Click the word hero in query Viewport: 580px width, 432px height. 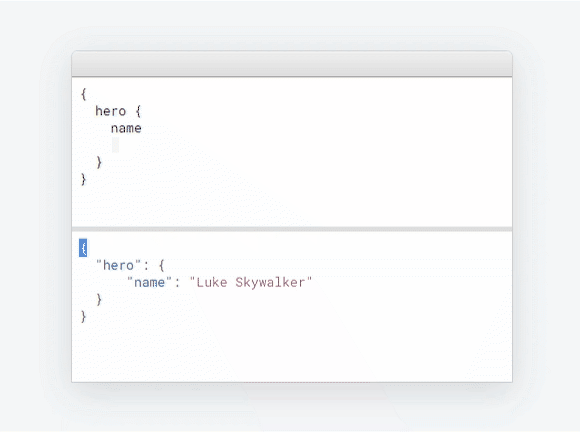(x=111, y=111)
